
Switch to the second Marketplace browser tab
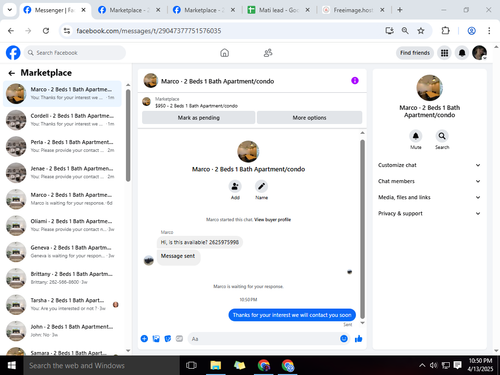204,10
